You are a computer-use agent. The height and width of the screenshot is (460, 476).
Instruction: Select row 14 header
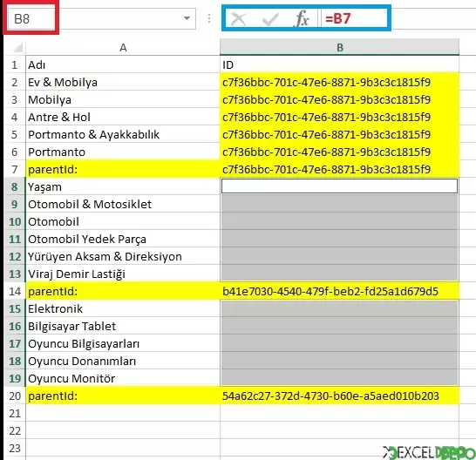point(15,291)
